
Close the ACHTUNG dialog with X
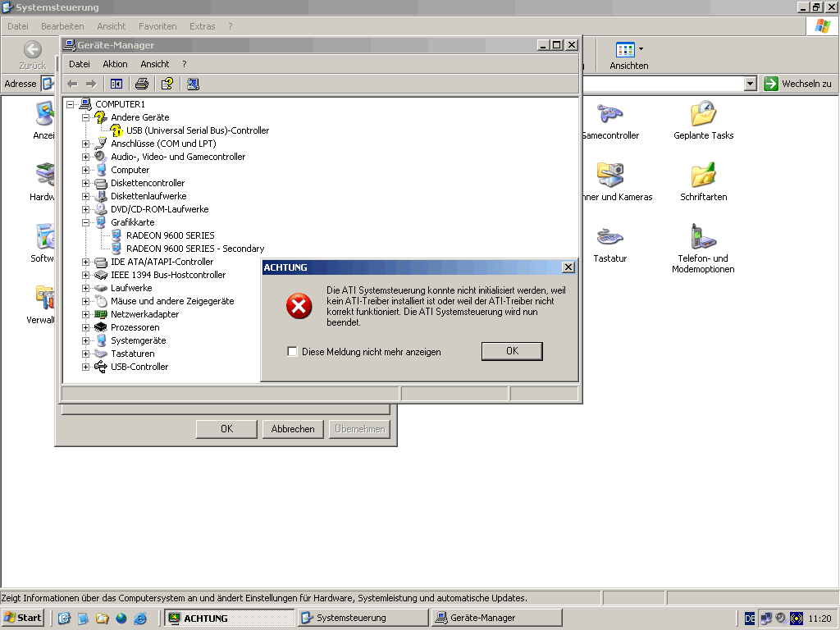(568, 267)
